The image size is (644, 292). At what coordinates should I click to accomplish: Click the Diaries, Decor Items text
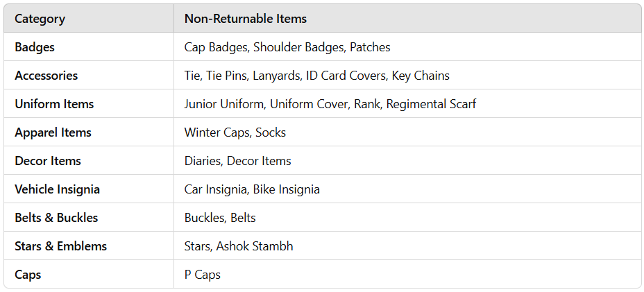coord(237,161)
